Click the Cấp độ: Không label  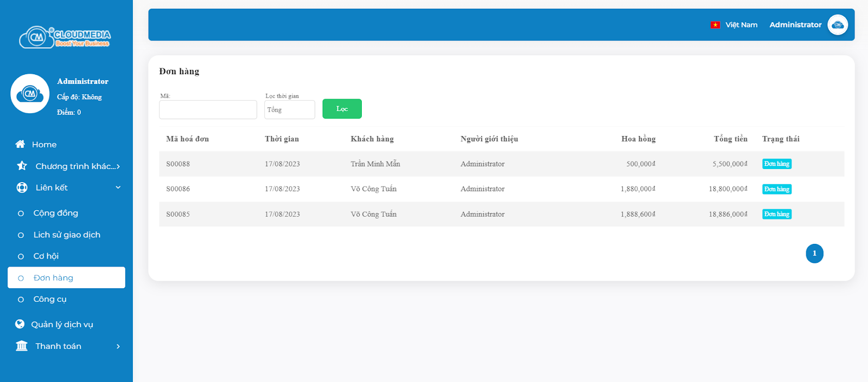pyautogui.click(x=79, y=97)
